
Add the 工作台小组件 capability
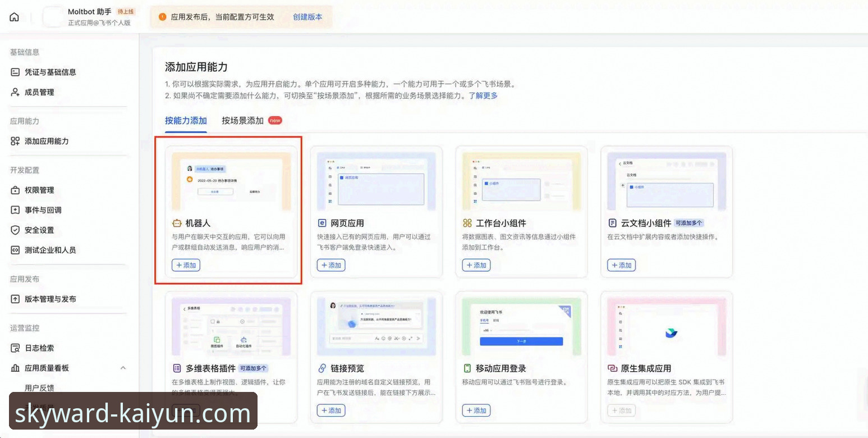point(476,265)
